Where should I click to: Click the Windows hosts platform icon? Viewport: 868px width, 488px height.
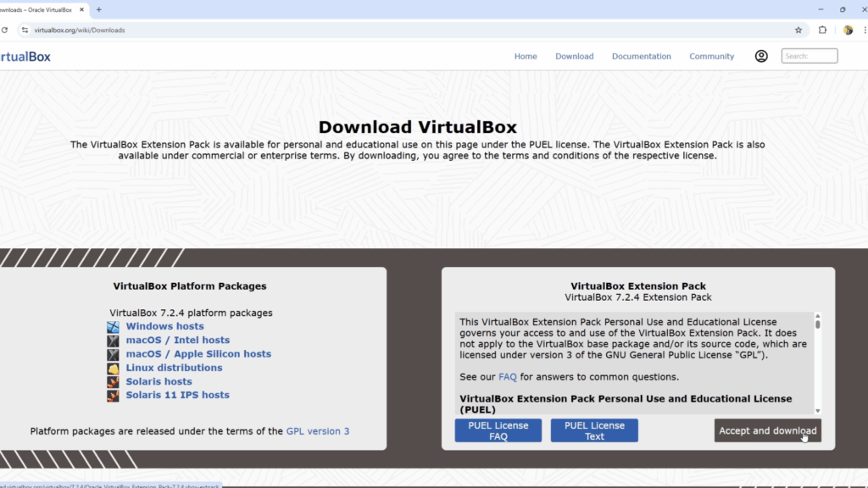114,326
